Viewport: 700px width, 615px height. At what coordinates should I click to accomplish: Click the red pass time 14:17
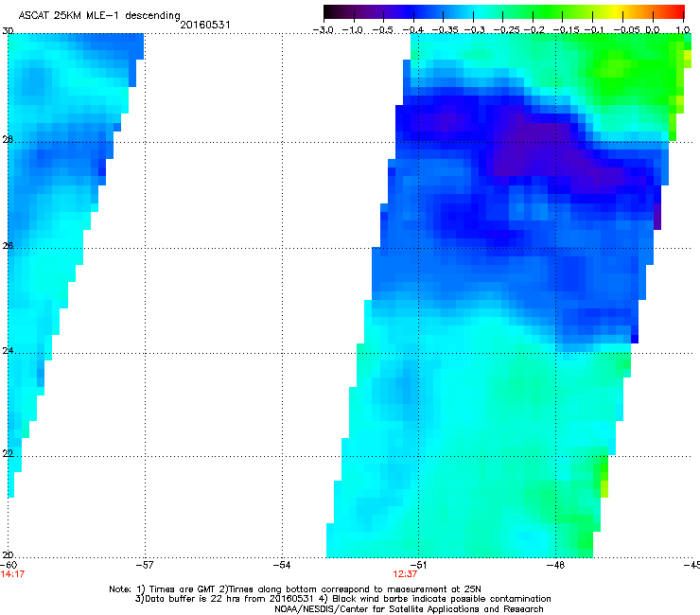[12, 574]
